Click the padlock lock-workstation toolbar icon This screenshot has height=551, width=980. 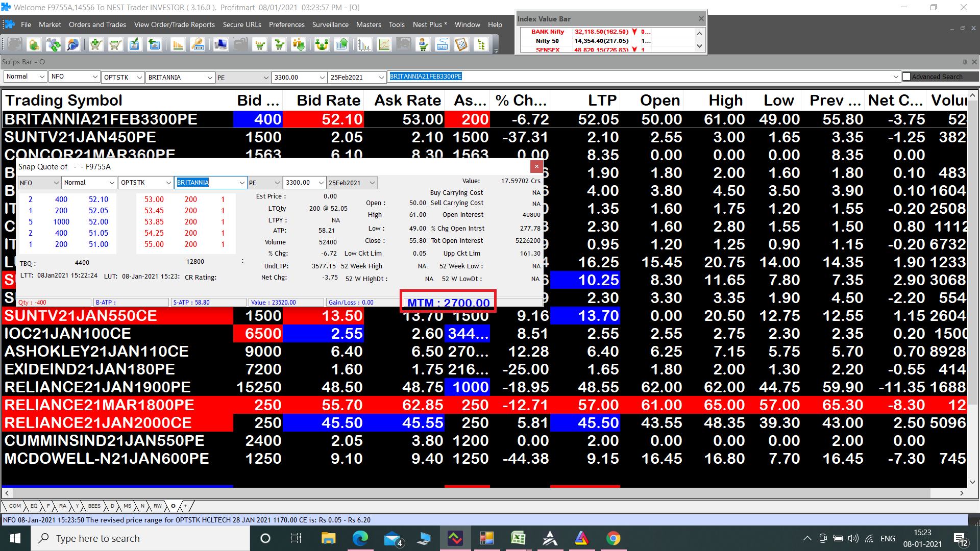pyautogui.click(x=34, y=45)
